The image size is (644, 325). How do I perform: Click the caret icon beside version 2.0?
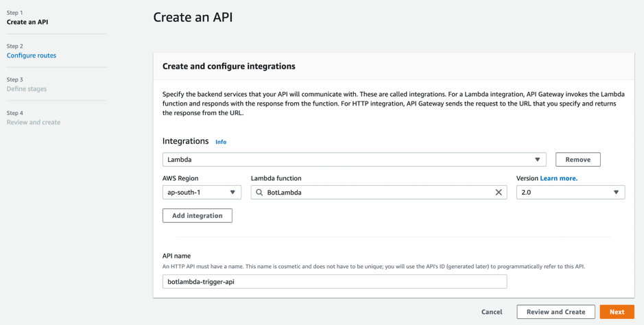tap(616, 193)
